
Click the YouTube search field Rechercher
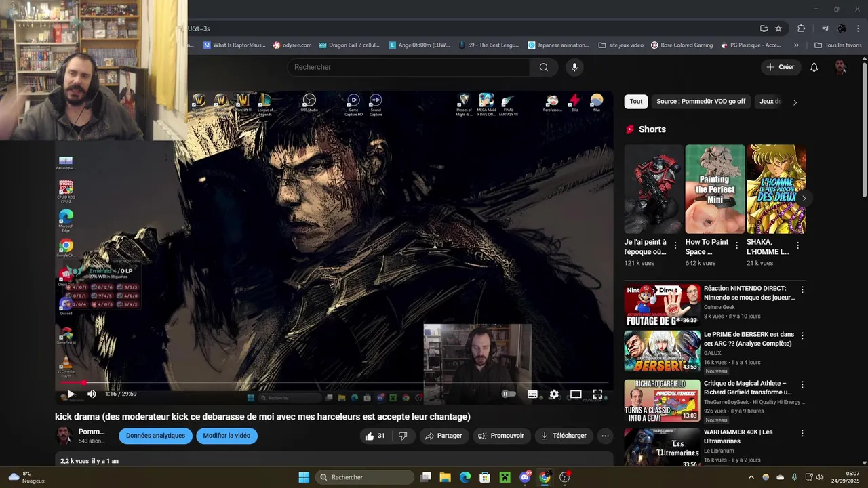(408, 67)
